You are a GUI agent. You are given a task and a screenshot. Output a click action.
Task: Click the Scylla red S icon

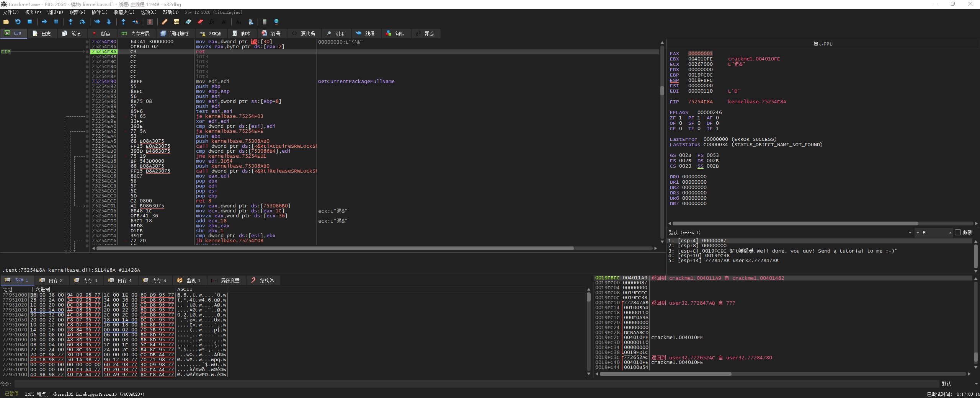(x=150, y=22)
